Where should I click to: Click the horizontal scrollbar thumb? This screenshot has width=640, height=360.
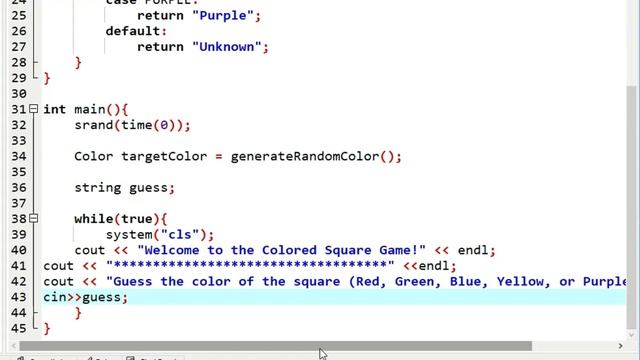pyautogui.click(x=276, y=346)
